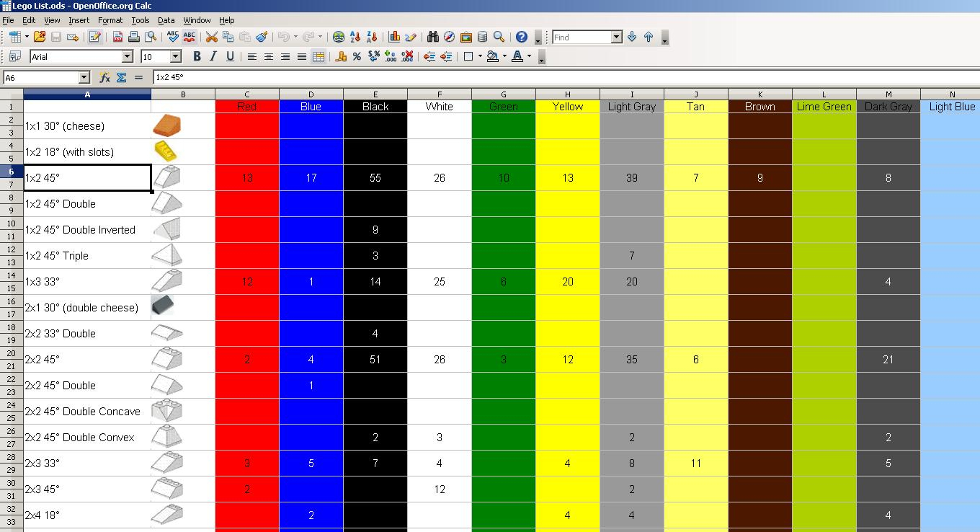This screenshot has height=532, width=980.
Task: Open the Function Wizard
Action: 105,77
